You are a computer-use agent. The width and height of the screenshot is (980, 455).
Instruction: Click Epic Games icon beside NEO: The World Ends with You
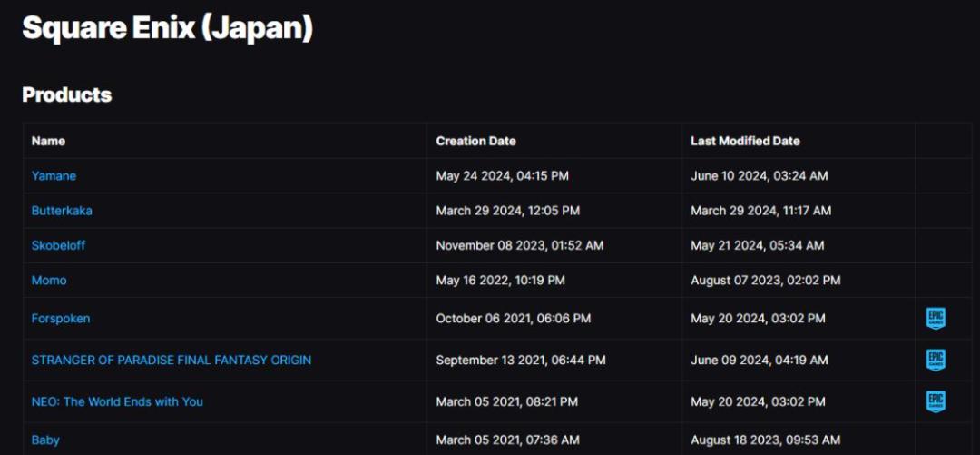pyautogui.click(x=935, y=401)
